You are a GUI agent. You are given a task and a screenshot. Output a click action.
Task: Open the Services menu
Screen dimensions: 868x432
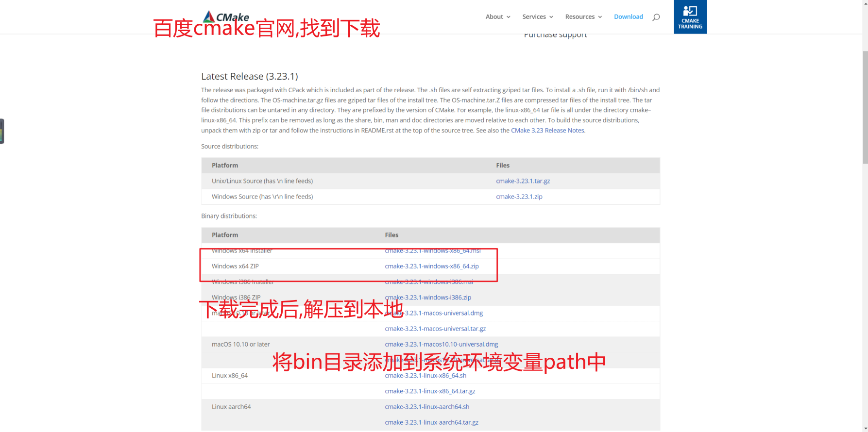click(534, 17)
